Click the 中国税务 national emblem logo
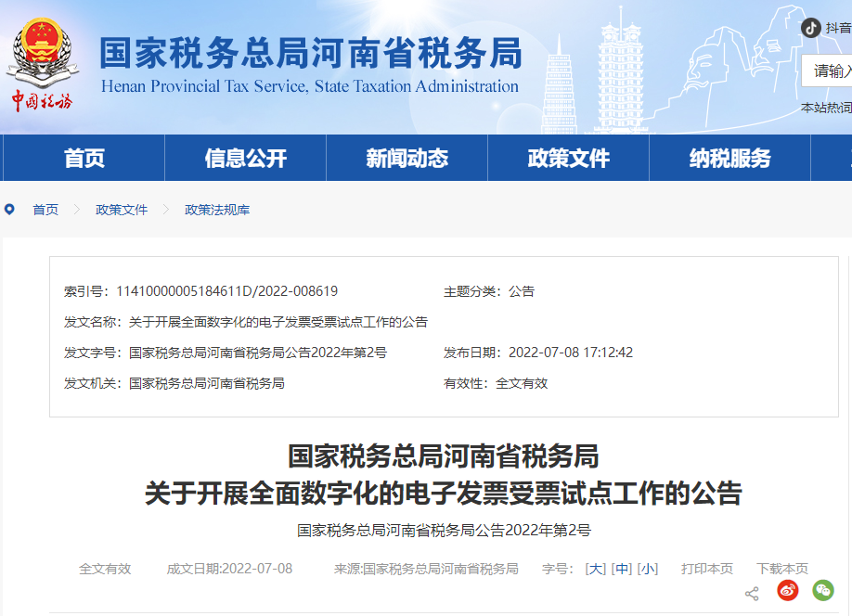This screenshot has height=616, width=852. 44,59
